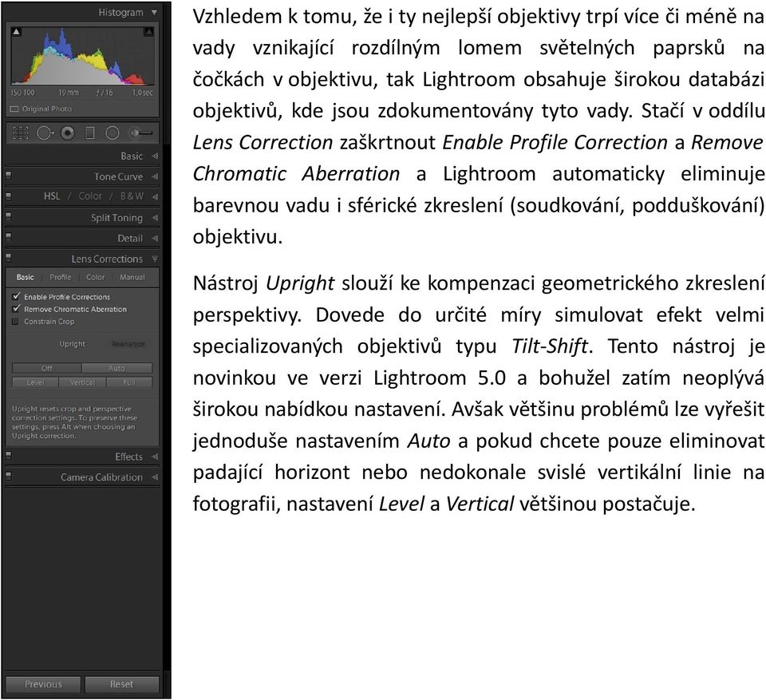The height and width of the screenshot is (700, 766).
Task: Toggle Detail panel on/off switch
Action: coord(8,236)
